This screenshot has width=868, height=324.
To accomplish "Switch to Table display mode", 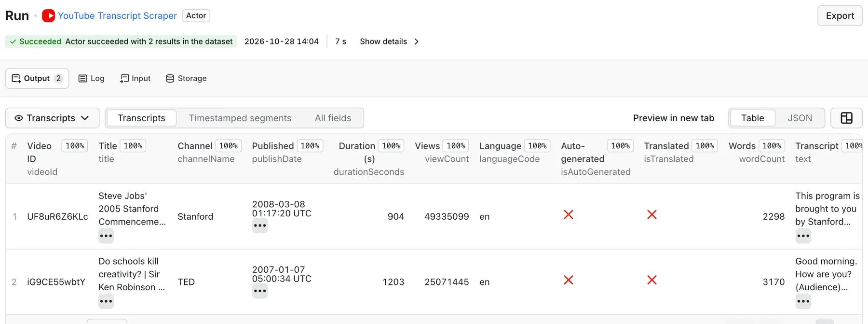I will (x=752, y=118).
